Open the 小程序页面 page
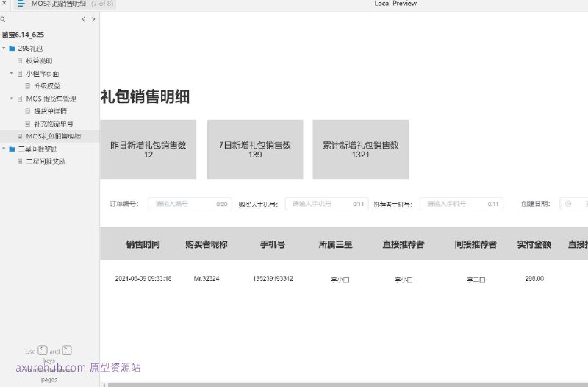The image size is (588, 387). (x=43, y=74)
